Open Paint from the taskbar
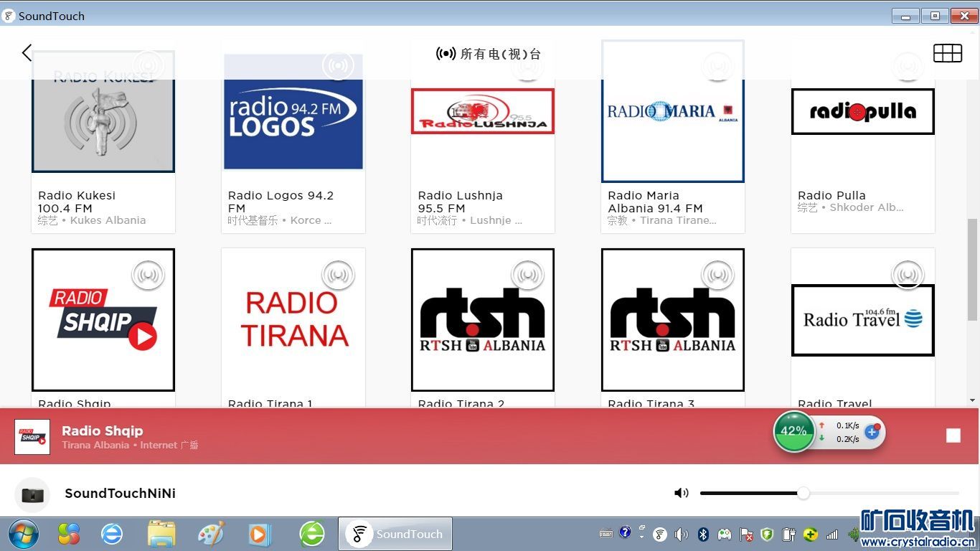The height and width of the screenshot is (551, 980). (211, 534)
